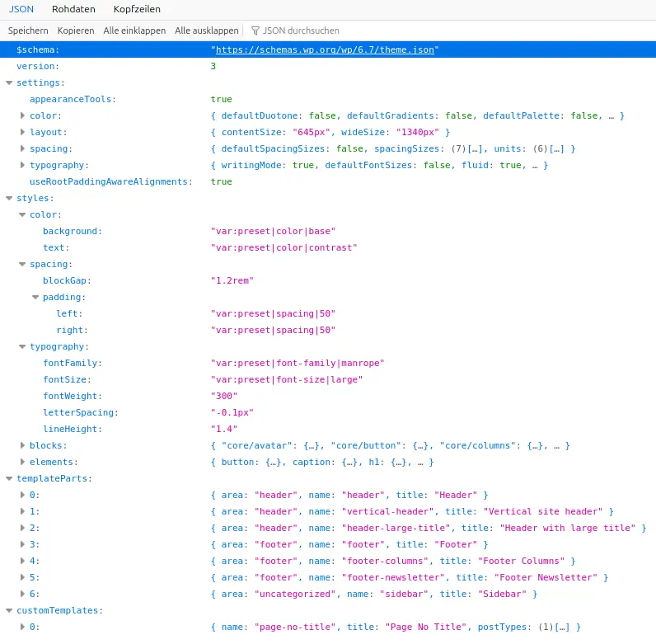656x644 pixels.
Task: Expand all nodes with Alle ausklappen
Action: [x=206, y=31]
